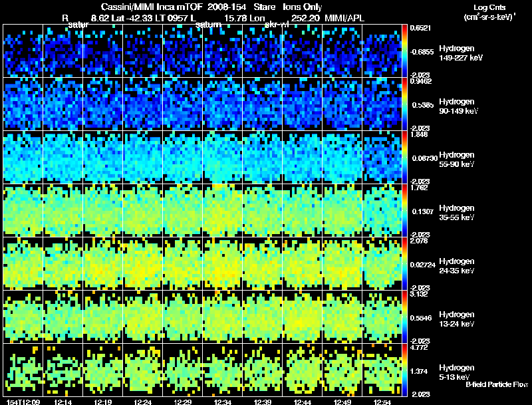This screenshot has width=532, height=405.
Task: Open the 24-35 keV image in the 12:29 column
Action: tap(182, 263)
